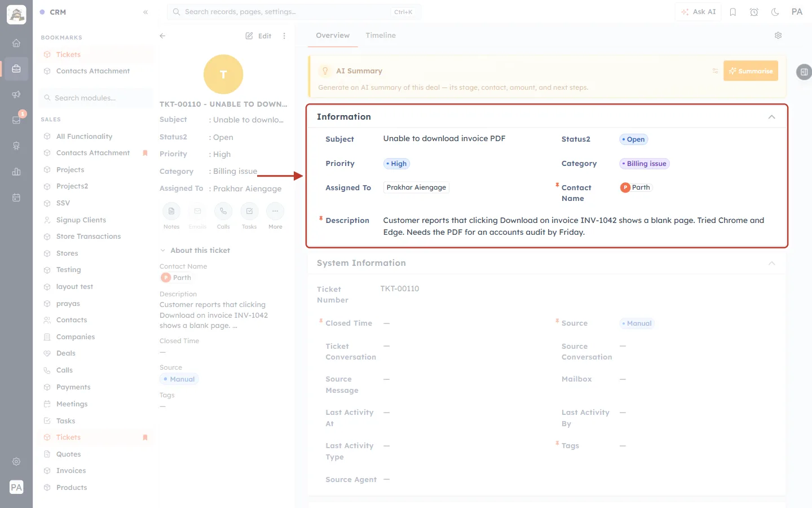812x508 pixels.
Task: Open the More actions ellipsis button
Action: [x=275, y=211]
